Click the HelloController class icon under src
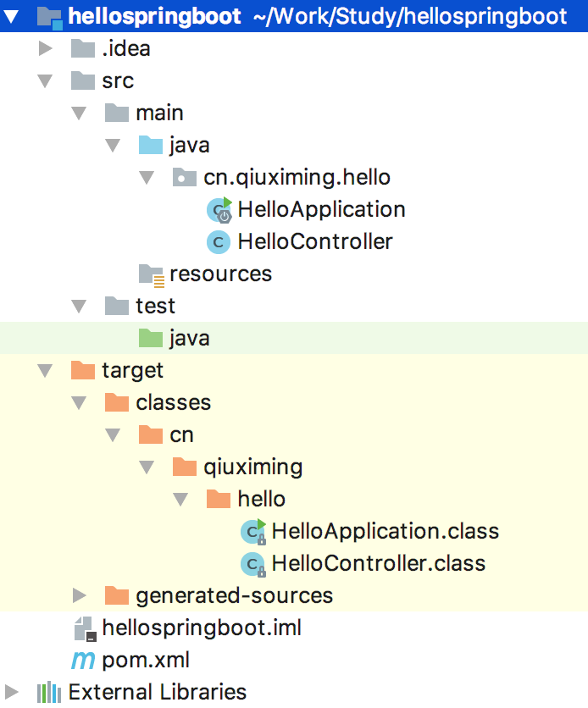 tap(219, 242)
